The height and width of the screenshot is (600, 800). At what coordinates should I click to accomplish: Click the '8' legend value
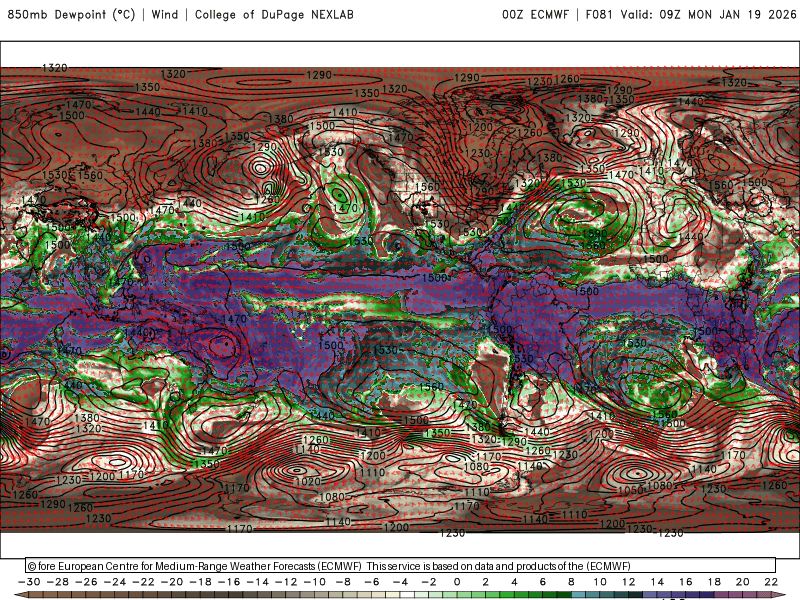pyautogui.click(x=571, y=582)
